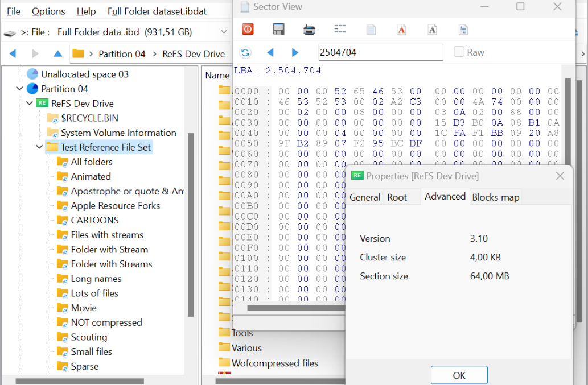Click the dashed lines layout icon in Sector View

[340, 29]
